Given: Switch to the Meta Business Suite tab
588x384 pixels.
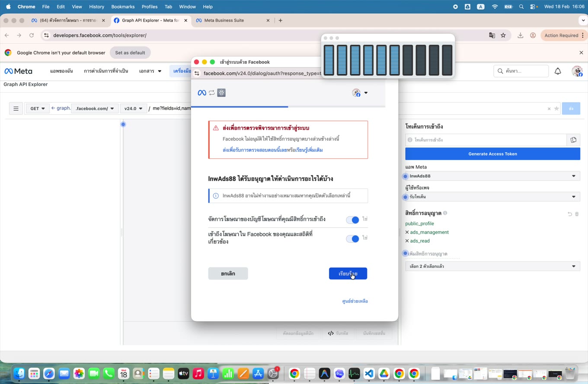Looking at the screenshot, I should 233,20.
